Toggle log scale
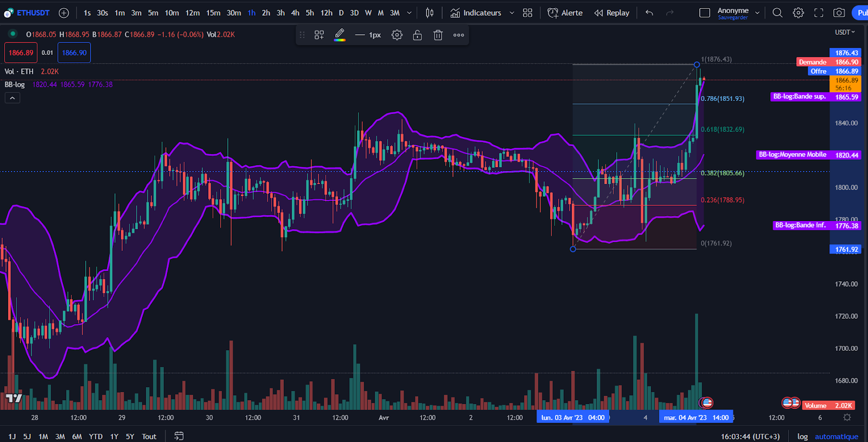The width and height of the screenshot is (868, 442). click(802, 437)
